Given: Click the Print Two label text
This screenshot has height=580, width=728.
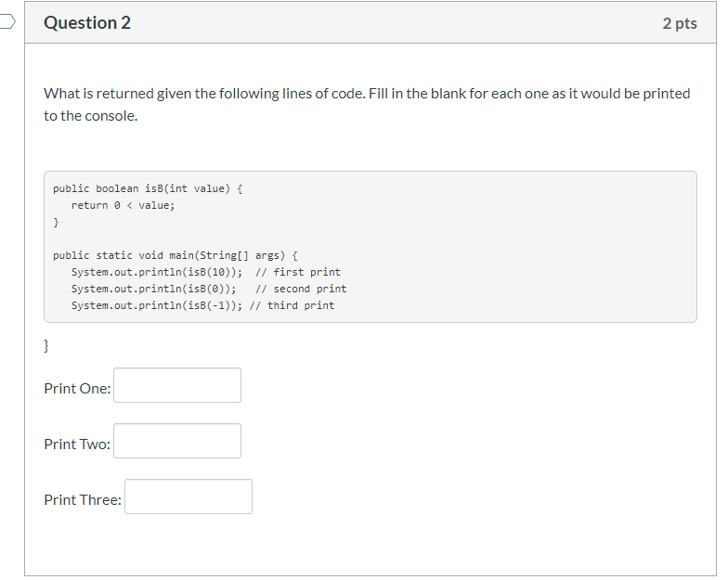Looking at the screenshot, I should click(x=77, y=444).
